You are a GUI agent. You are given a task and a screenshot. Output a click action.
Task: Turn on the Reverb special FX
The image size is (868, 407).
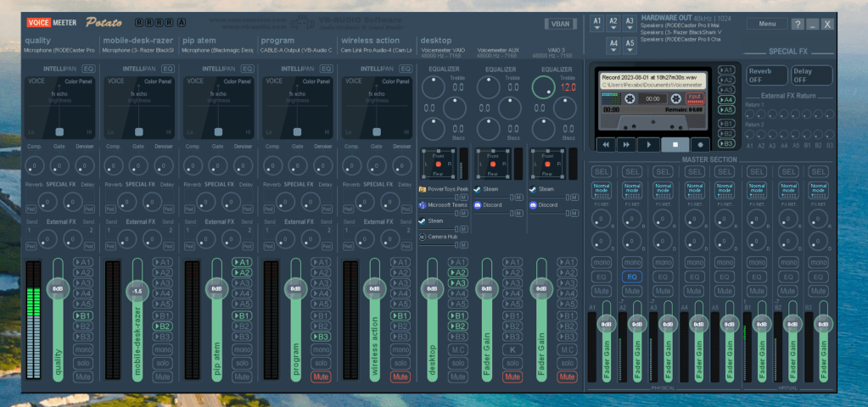click(x=767, y=75)
